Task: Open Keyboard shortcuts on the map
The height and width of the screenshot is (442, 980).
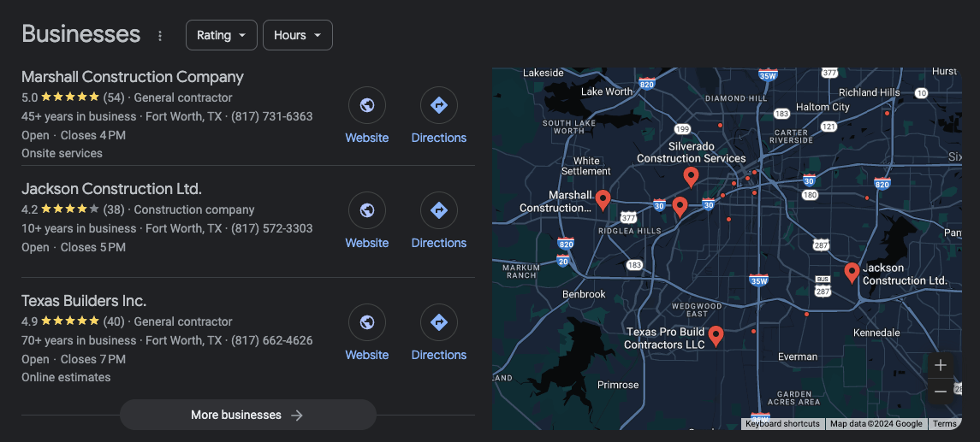Action: click(782, 424)
